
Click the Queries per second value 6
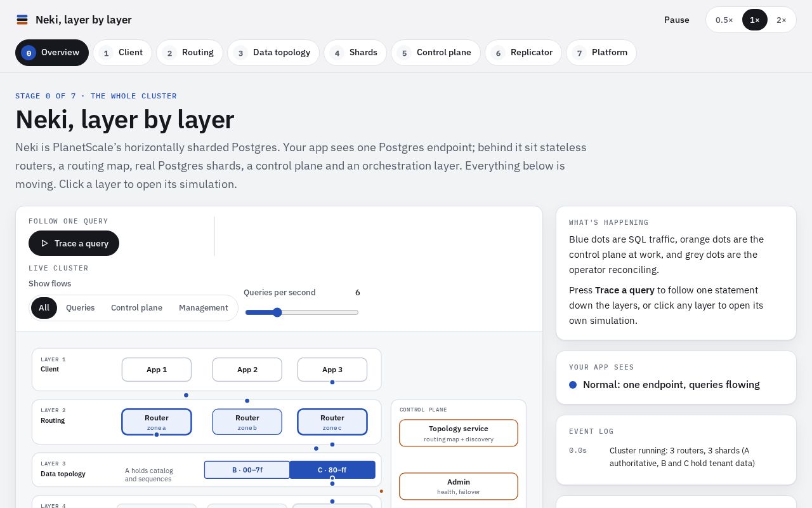click(x=358, y=293)
